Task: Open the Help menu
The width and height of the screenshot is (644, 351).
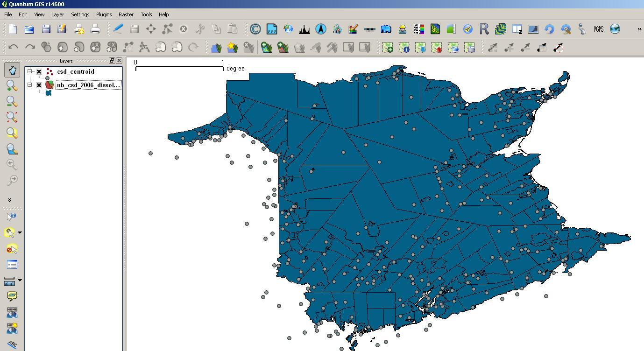Action: [x=163, y=14]
